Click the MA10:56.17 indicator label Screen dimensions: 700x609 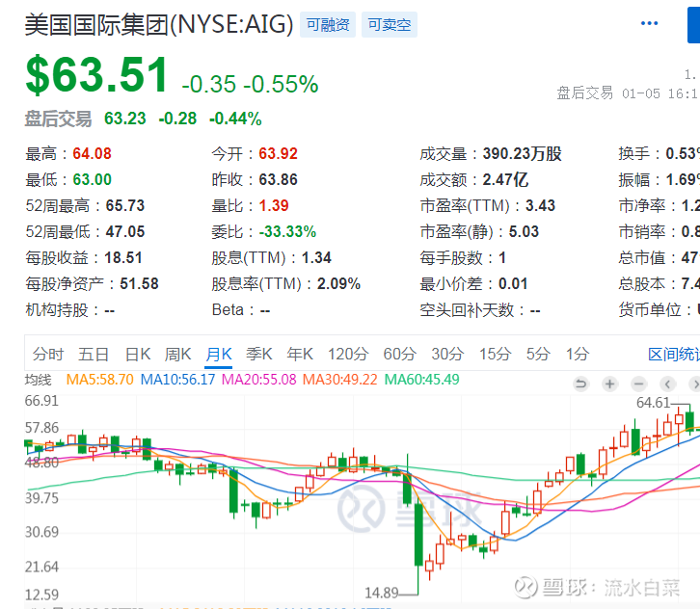(177, 380)
